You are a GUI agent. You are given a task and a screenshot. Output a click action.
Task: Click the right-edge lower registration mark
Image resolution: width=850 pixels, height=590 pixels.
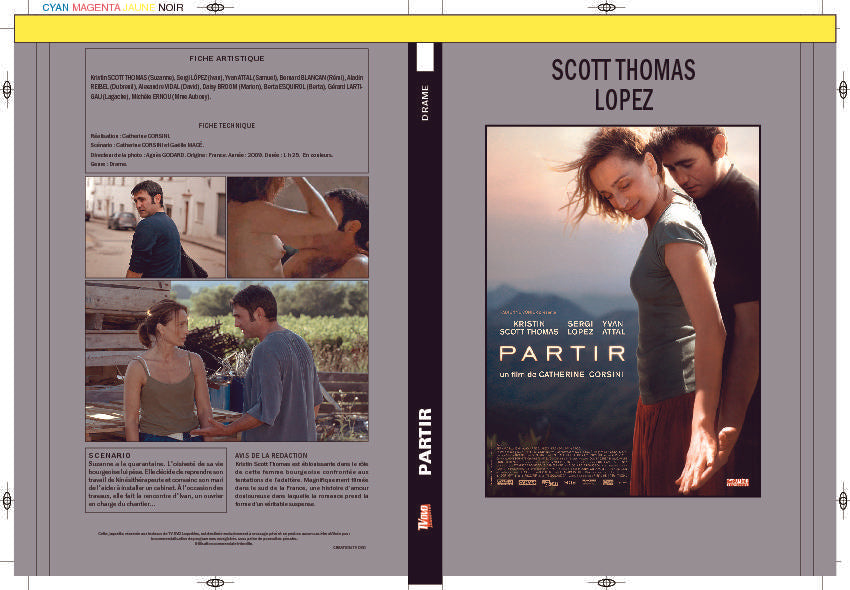coord(843,500)
